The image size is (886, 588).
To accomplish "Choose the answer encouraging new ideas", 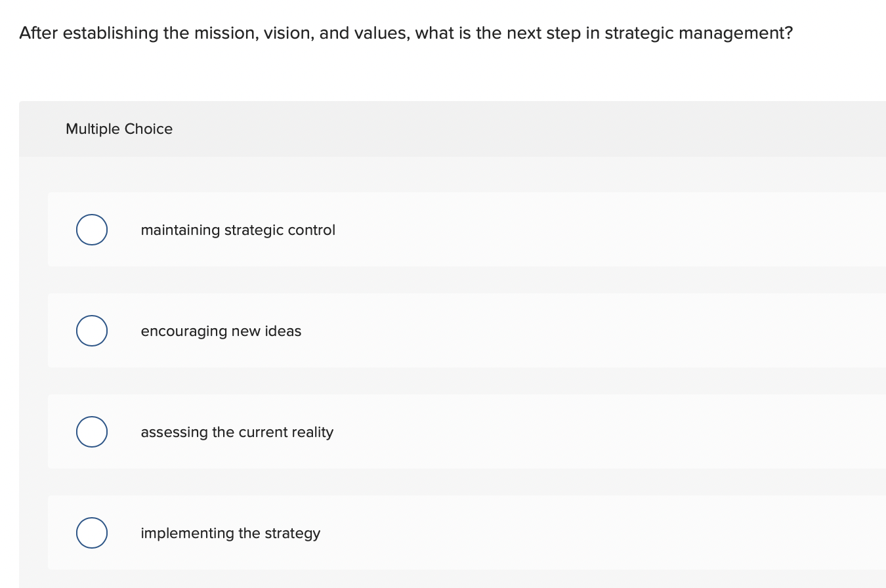I will (x=221, y=331).
